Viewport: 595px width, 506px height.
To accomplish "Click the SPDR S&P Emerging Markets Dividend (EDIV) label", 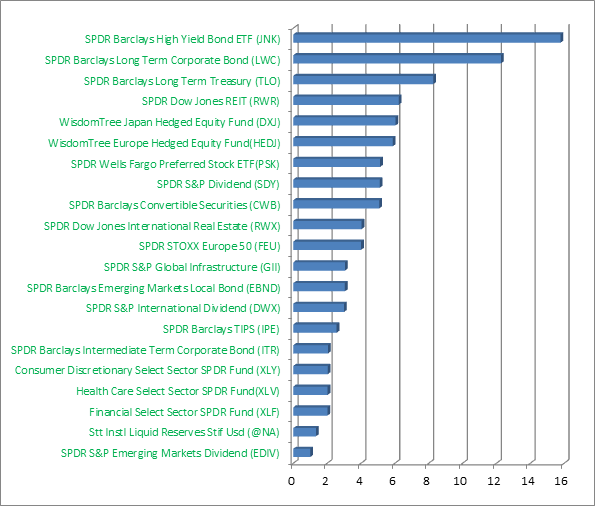I will 170,453.
